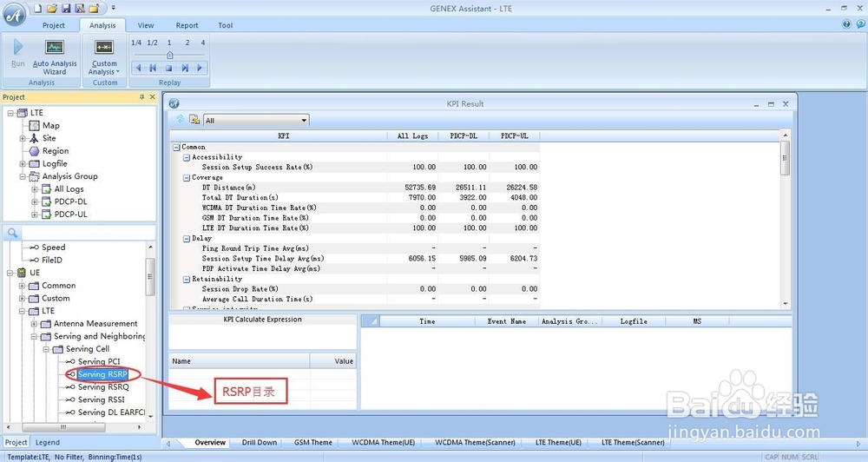Click the KPI Result export icon
The width and height of the screenshot is (868, 462).
point(194,119)
